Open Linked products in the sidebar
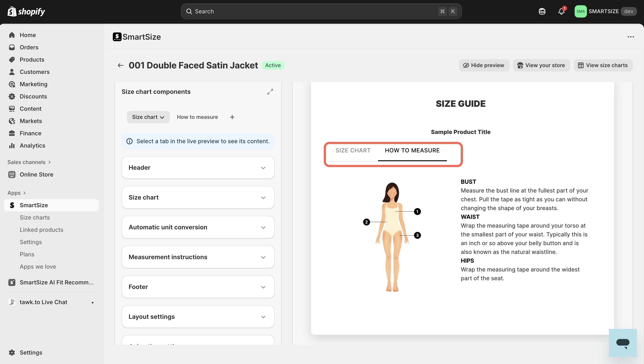Image resolution: width=644 pixels, height=364 pixels. [x=41, y=230]
